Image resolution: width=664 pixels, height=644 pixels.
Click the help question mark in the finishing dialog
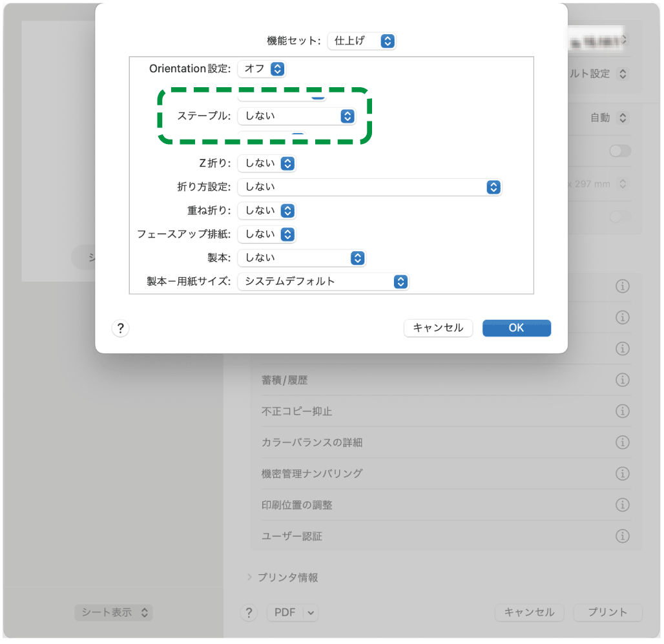tap(120, 328)
